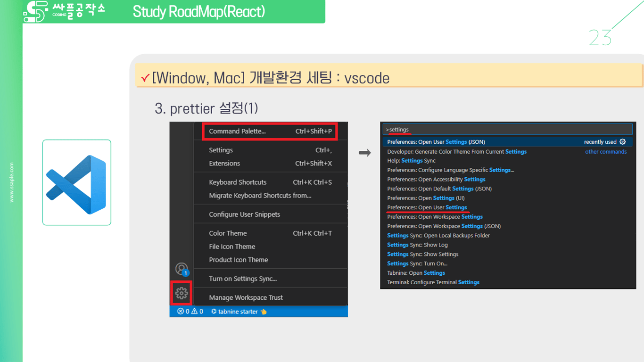Image resolution: width=644 pixels, height=362 pixels.
Task: Click the >settings command palette input
Action: point(508,130)
